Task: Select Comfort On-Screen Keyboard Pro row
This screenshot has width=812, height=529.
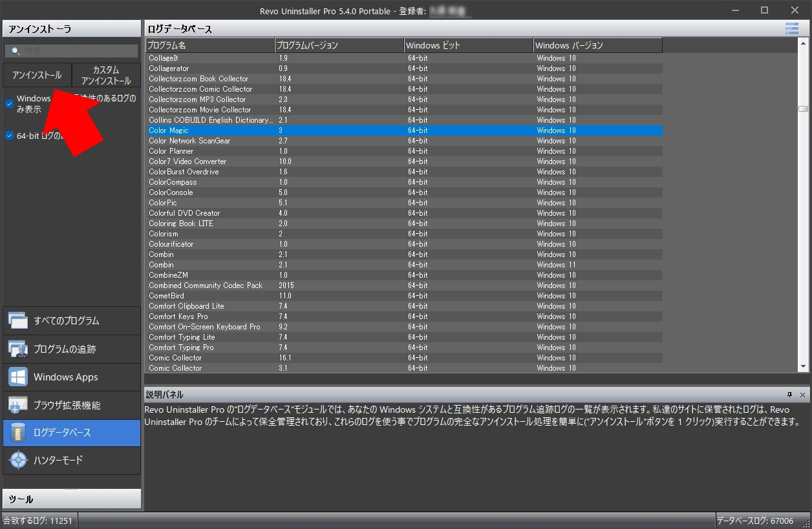Action: [x=404, y=327]
